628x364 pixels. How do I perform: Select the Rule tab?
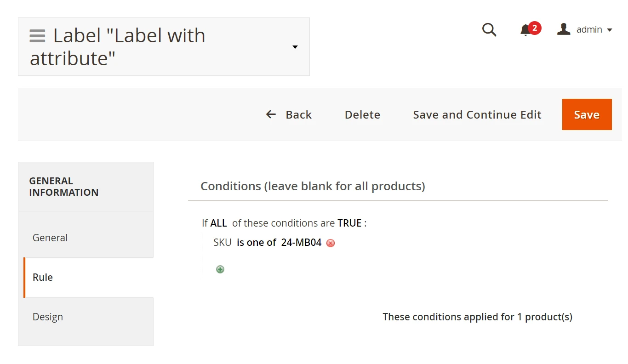(x=43, y=277)
